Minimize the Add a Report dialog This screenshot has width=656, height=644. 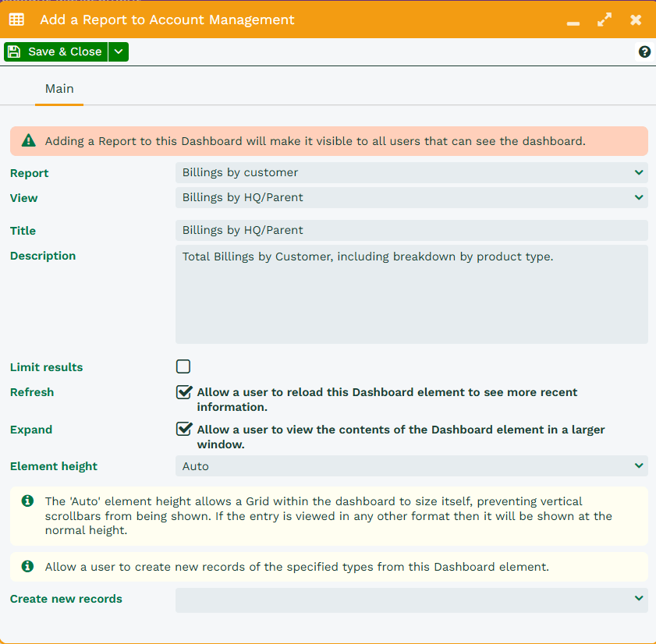(573, 21)
